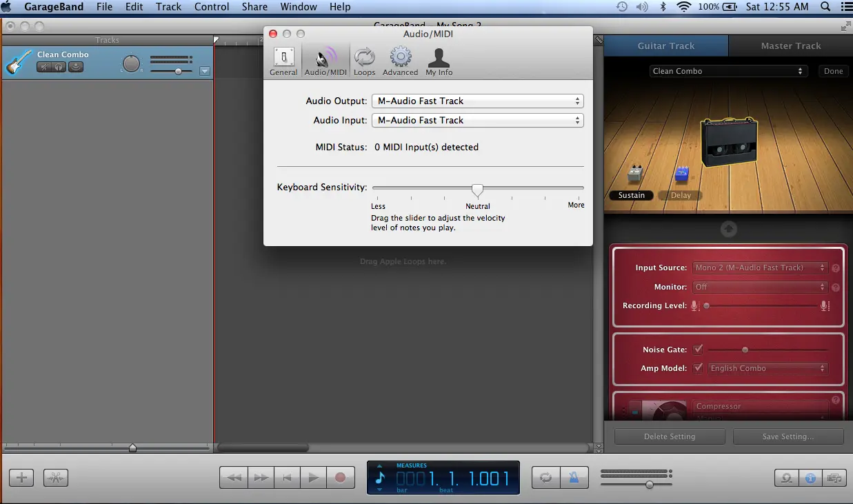Uncheck the Noise Gate checkbox
This screenshot has width=853, height=504.
[x=698, y=349]
